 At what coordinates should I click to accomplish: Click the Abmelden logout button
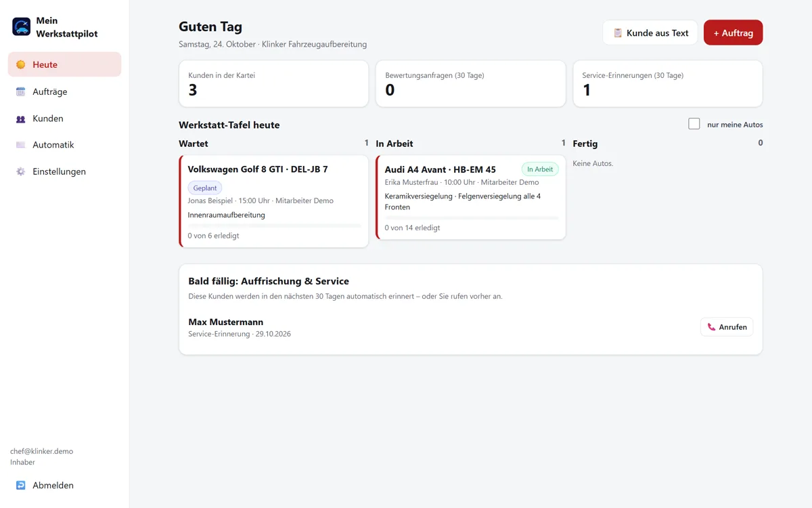click(65, 486)
